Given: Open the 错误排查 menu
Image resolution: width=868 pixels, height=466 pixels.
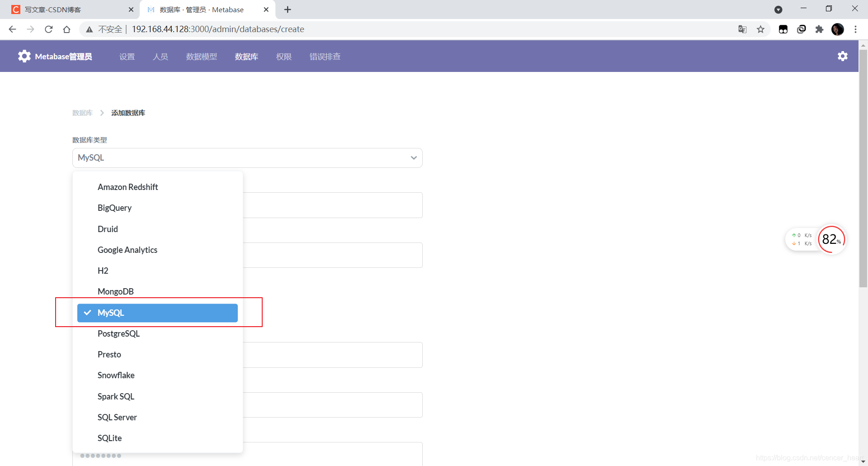Looking at the screenshot, I should pos(325,57).
